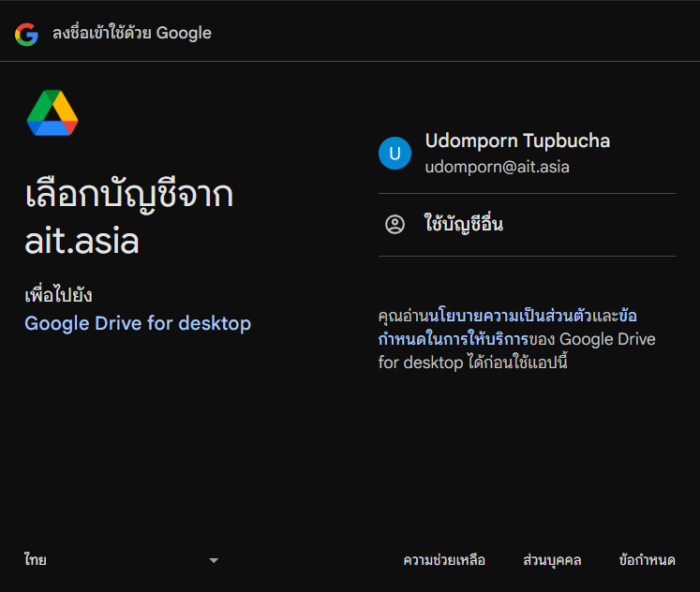
Task: Click the Google logo in the header
Action: [26, 35]
